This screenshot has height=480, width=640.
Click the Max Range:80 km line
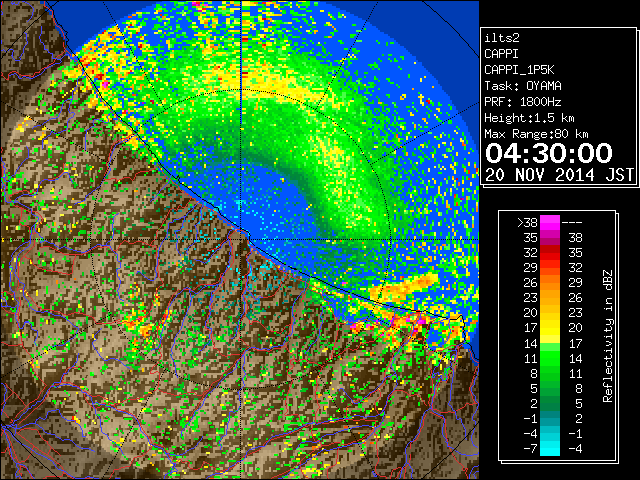tap(536, 134)
